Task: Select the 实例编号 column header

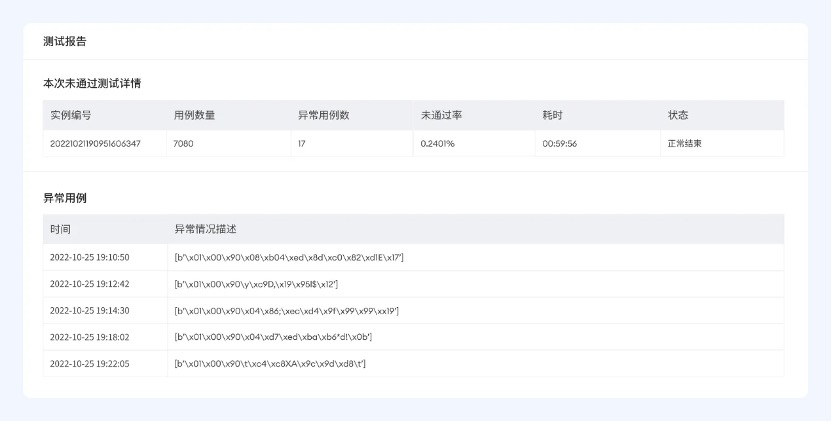Action: click(71, 115)
